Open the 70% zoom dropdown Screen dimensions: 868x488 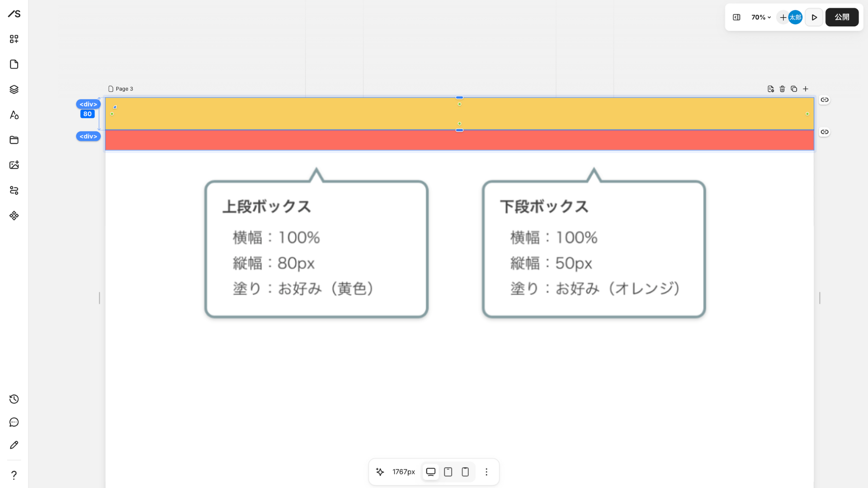761,17
